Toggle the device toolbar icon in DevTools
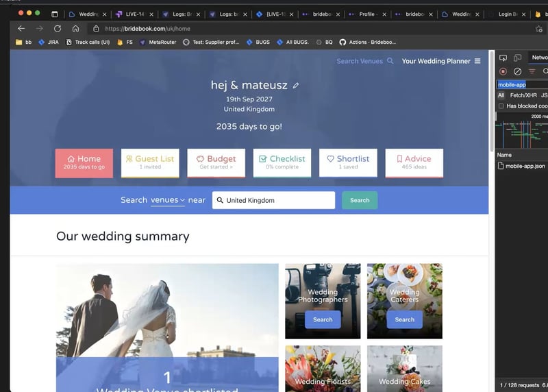This screenshot has height=392, width=548. click(x=518, y=58)
